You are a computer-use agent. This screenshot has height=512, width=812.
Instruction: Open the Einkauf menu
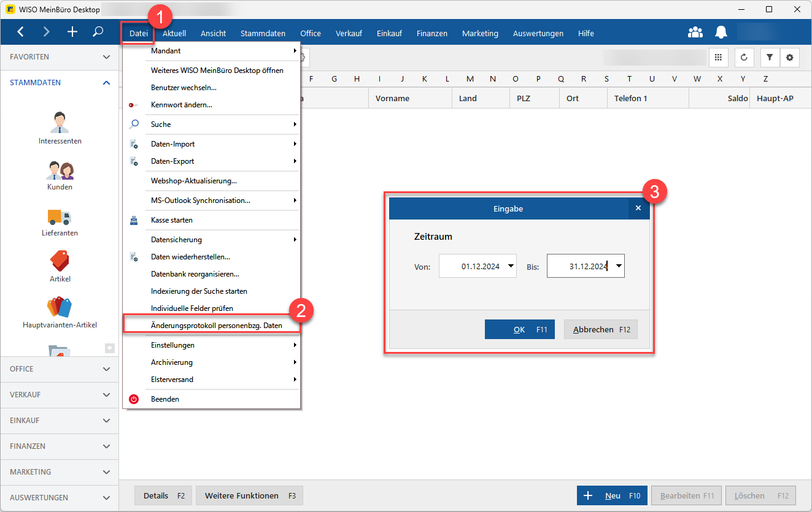pos(389,33)
